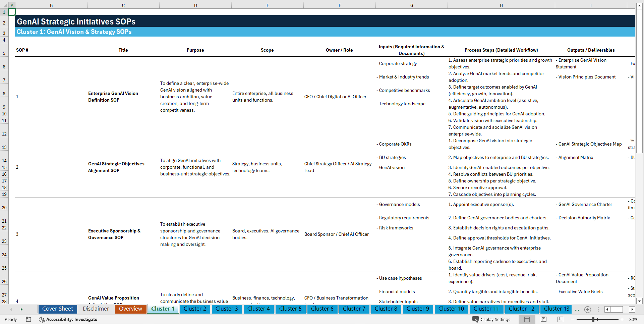This screenshot has height=324, width=644.
Task: Select the Cover Sheet tab
Action: pos(57,309)
